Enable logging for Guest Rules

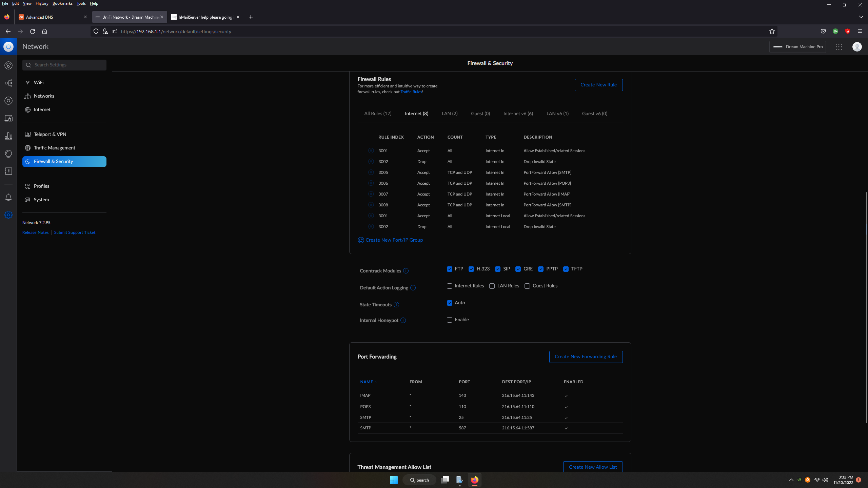(527, 286)
